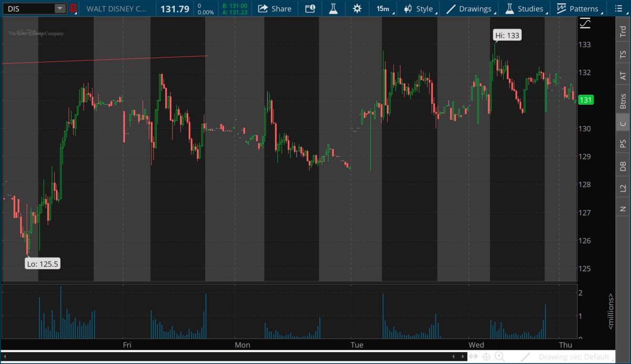Change the 15m timeframe

point(383,8)
